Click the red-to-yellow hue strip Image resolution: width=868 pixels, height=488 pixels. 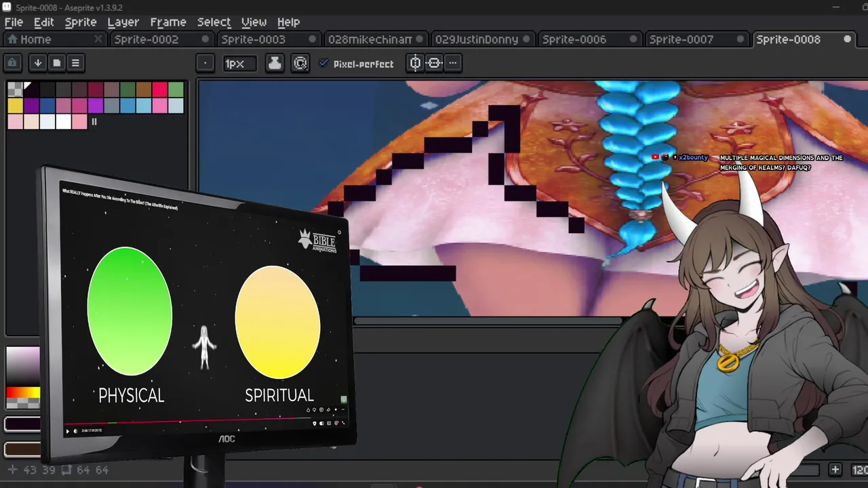tap(23, 393)
